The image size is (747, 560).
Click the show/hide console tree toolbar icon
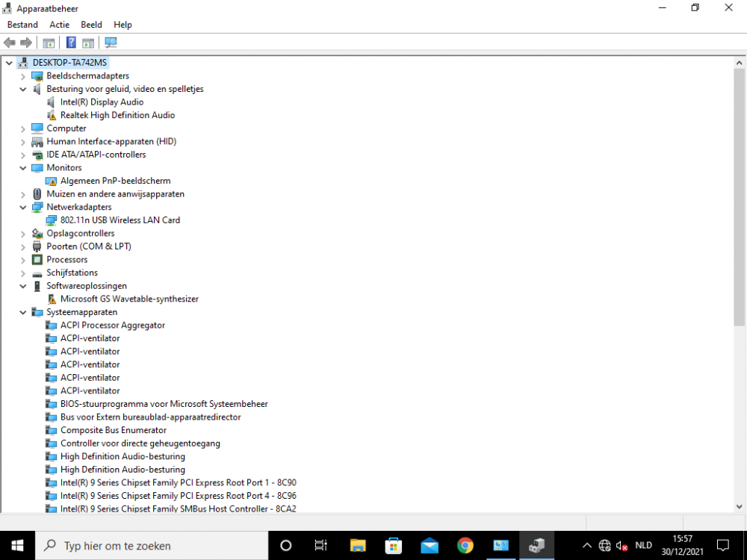point(49,43)
